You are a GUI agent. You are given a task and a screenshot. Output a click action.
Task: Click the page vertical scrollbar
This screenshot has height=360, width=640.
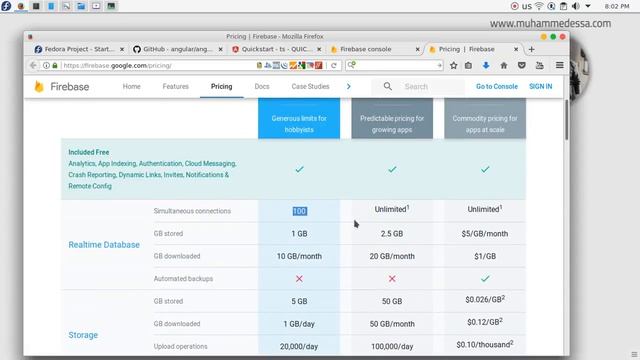567,120
